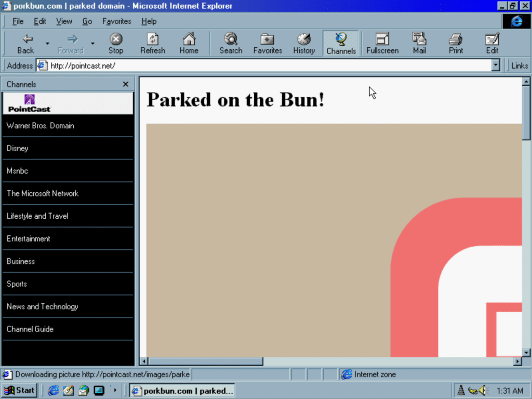
Task: Refresh the current page
Action: [x=152, y=43]
